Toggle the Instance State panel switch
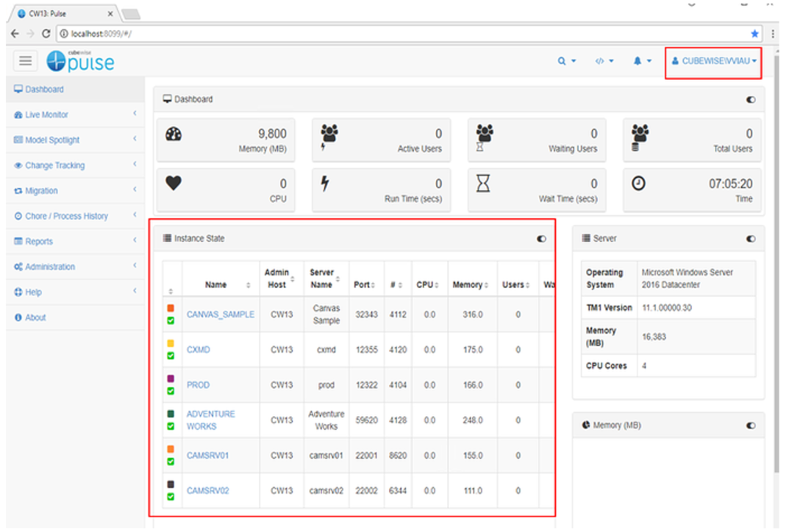The width and height of the screenshot is (789, 532). [x=542, y=239]
